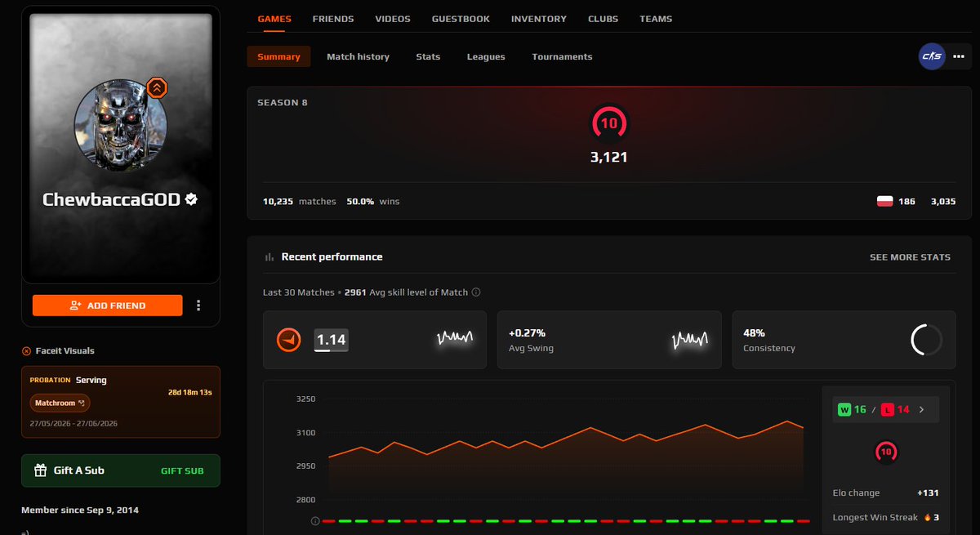Click the Poland flag ranking icon
The height and width of the screenshot is (535, 980).
(884, 201)
